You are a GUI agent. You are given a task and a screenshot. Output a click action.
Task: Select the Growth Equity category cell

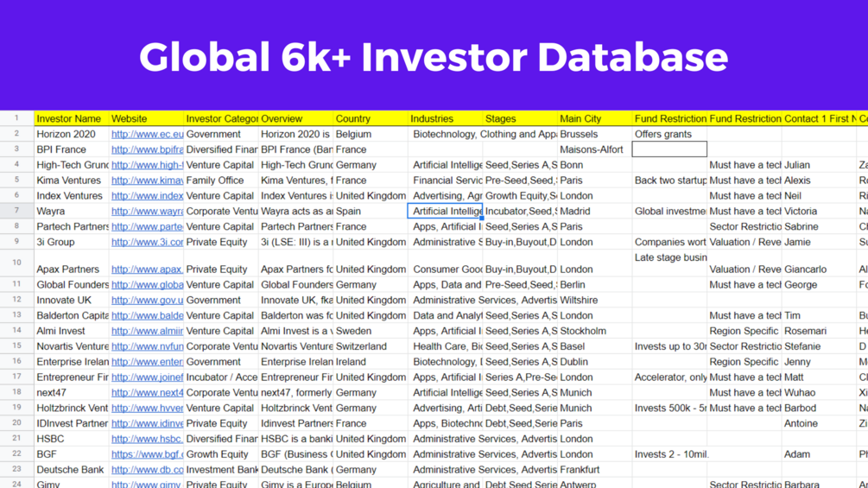tap(221, 454)
